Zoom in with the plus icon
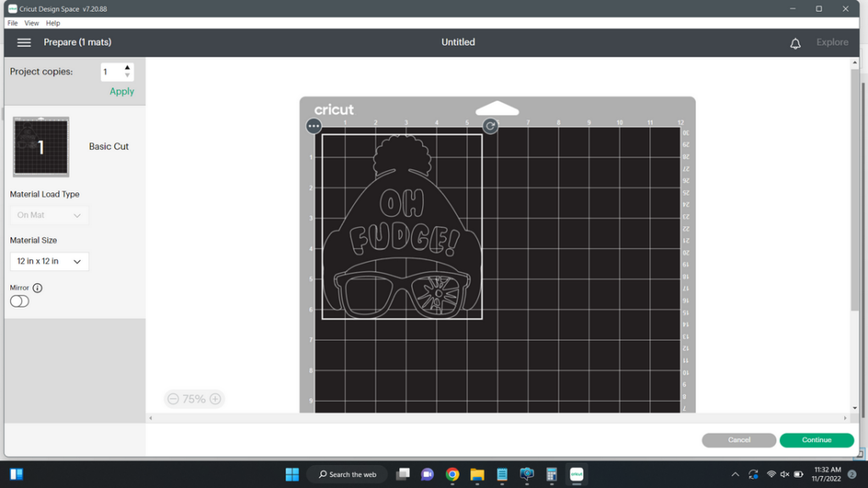The width and height of the screenshot is (868, 488). pos(215,399)
